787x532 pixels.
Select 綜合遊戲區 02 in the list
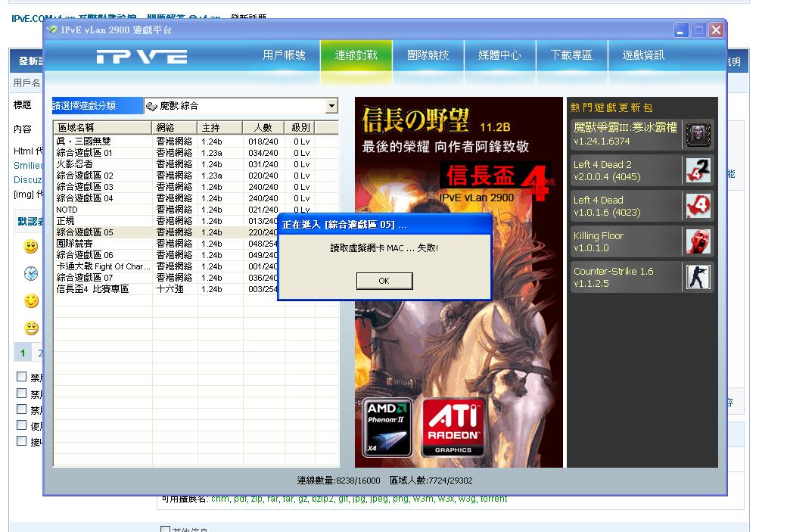click(x=196, y=176)
